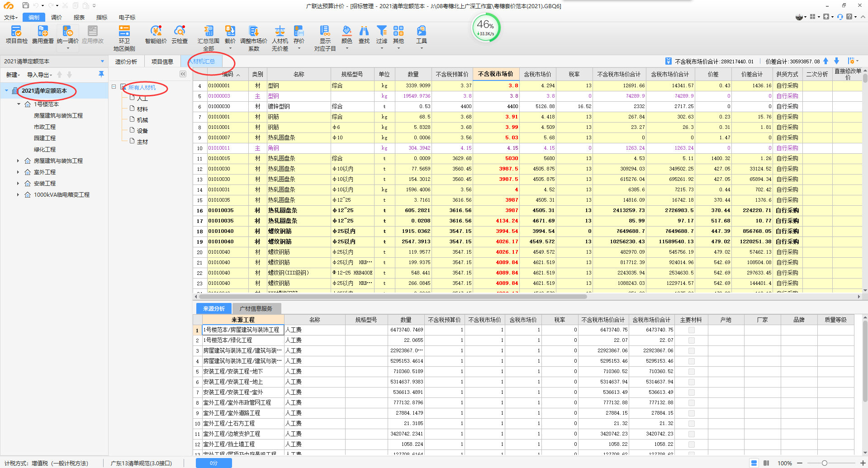
Task: Collapse the 所有人材机 tree node
Action: click(x=114, y=87)
